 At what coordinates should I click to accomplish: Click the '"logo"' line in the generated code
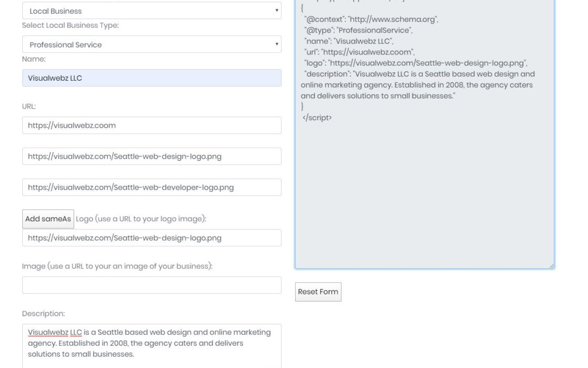415,63
